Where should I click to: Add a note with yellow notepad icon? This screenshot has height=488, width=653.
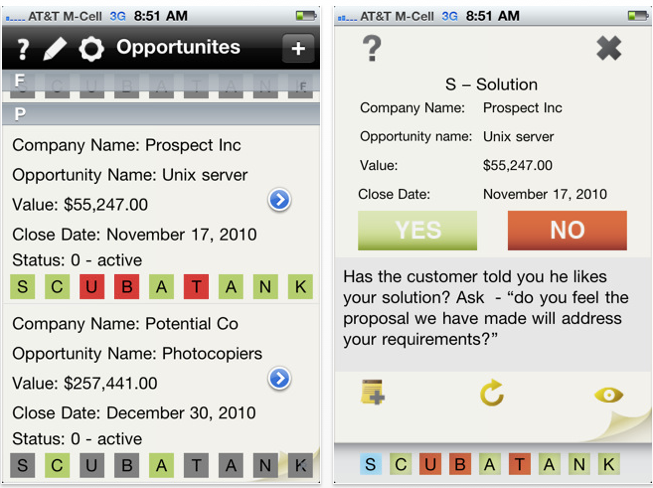372,392
